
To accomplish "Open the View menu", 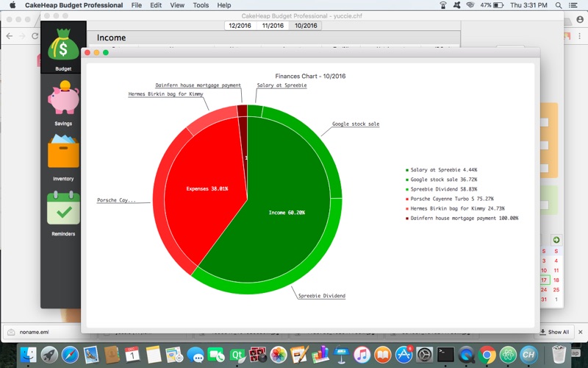I will click(177, 5).
